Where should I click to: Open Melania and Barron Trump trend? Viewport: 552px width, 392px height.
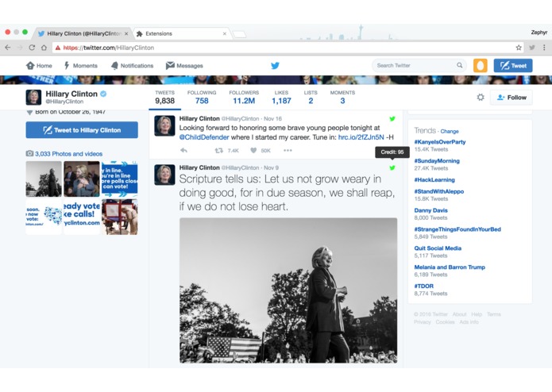[x=450, y=267]
